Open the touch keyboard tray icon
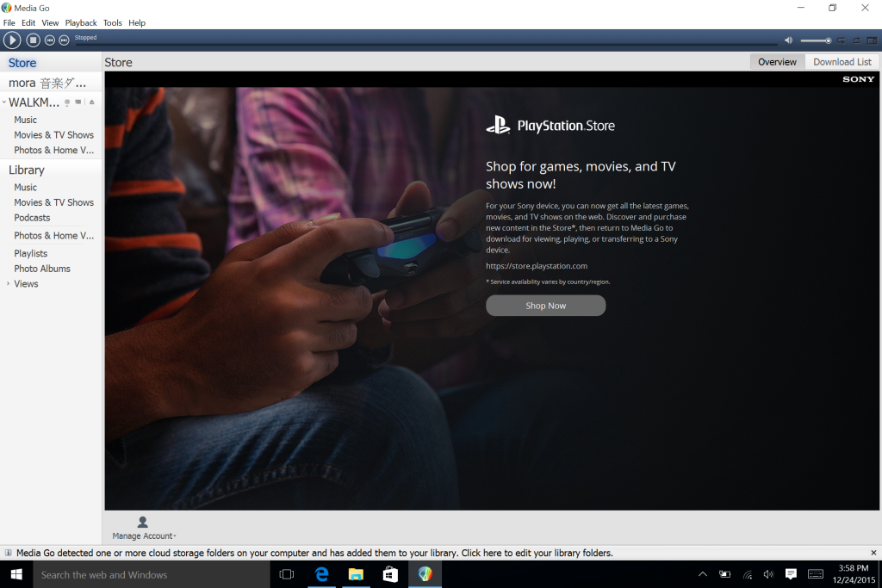The image size is (882, 588). [816, 574]
